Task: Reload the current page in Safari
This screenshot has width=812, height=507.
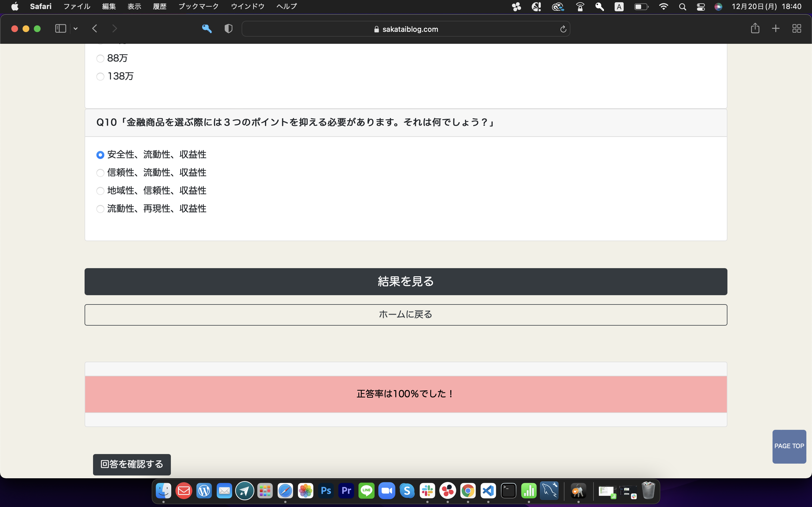Action: [562, 29]
